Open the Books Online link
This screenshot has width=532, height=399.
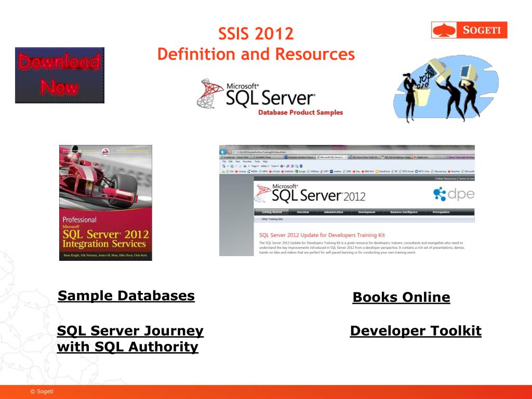point(402,297)
